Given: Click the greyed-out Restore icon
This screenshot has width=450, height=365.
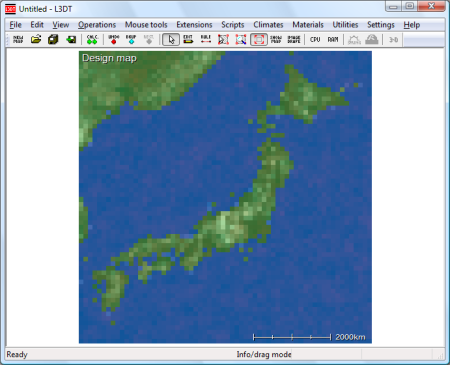Looking at the screenshot, I should (x=149, y=39).
